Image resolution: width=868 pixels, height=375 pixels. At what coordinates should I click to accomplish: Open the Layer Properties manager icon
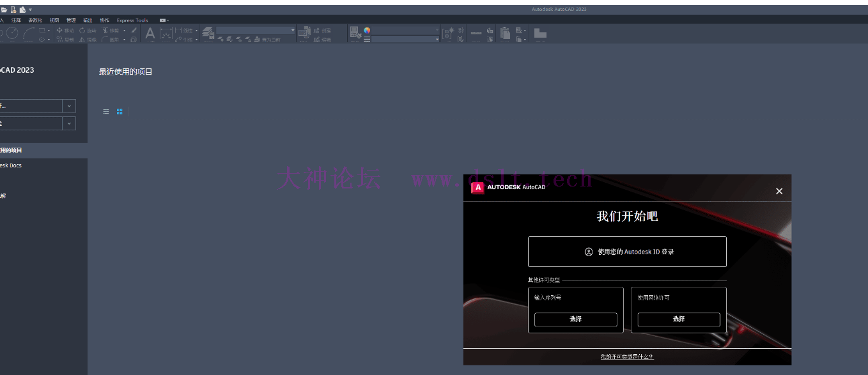pyautogui.click(x=208, y=33)
